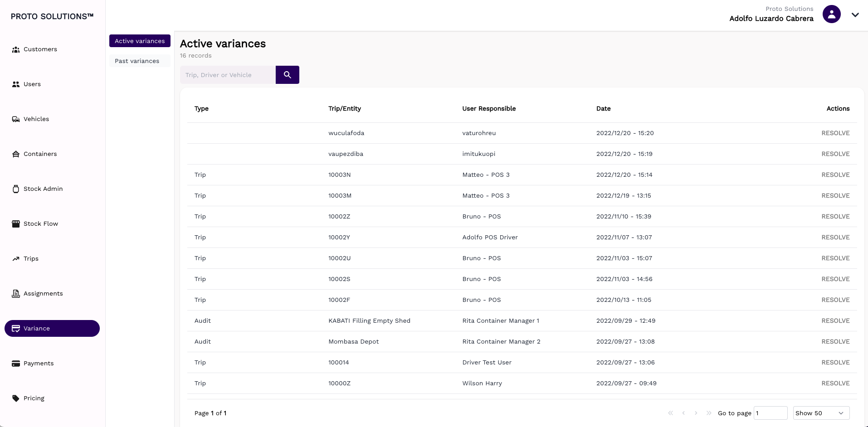
Task: Resolve KABATI Filling Empty Shed audit
Action: [835, 321]
